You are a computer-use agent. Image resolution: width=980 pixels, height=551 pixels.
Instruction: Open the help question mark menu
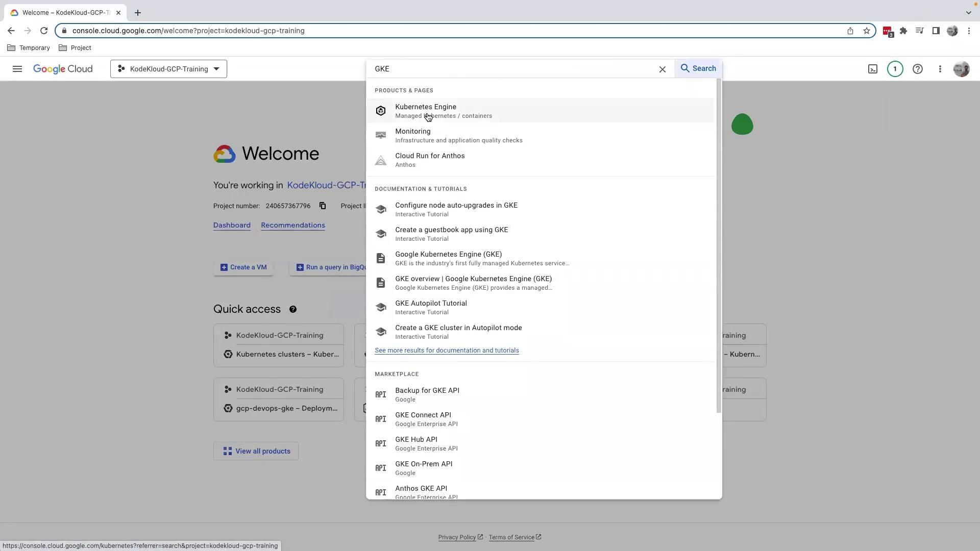click(x=918, y=69)
